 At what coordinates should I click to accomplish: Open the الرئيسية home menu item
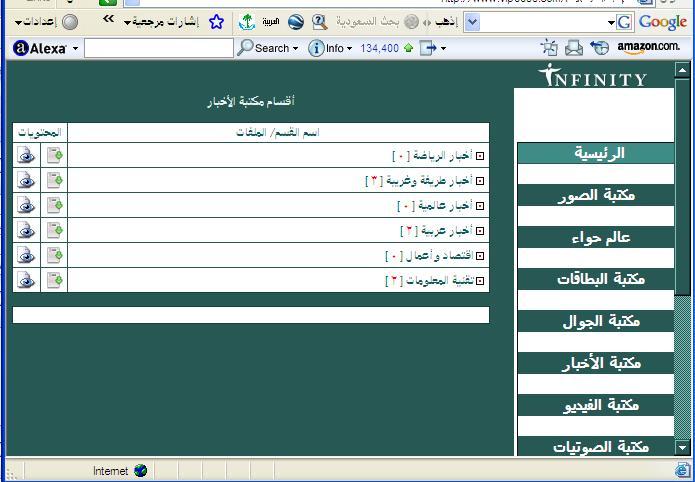tap(596, 153)
